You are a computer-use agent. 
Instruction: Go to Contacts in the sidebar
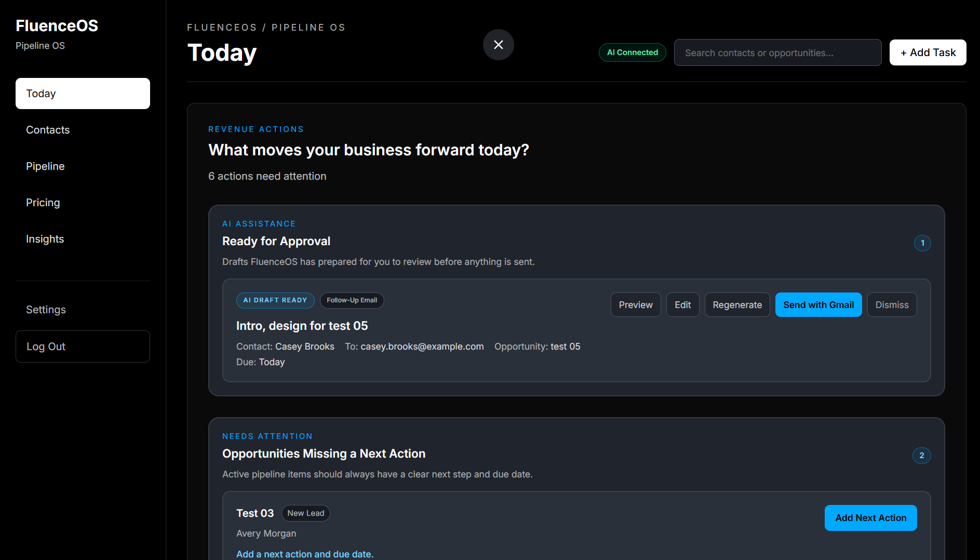[83, 130]
